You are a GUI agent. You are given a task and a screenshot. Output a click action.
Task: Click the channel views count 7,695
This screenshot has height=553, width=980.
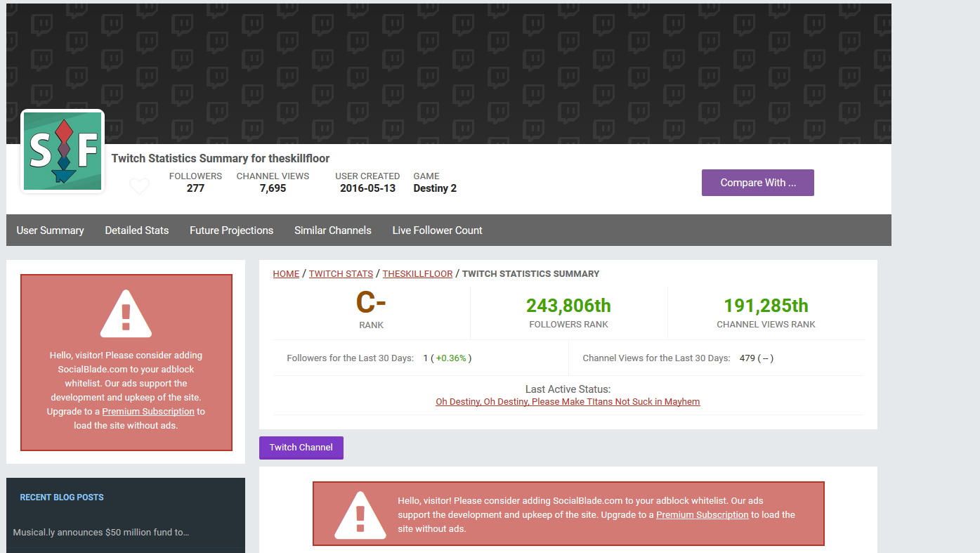pyautogui.click(x=273, y=188)
